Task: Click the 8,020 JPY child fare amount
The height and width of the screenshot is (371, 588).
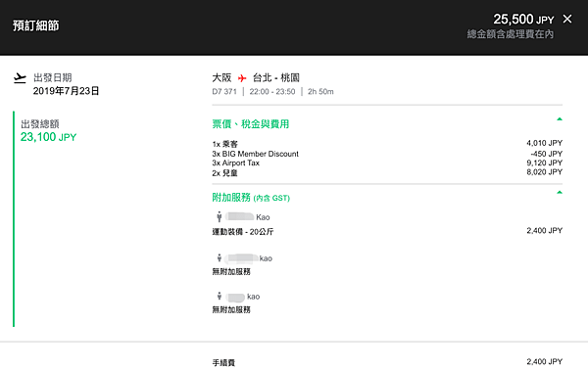Action: pos(544,172)
